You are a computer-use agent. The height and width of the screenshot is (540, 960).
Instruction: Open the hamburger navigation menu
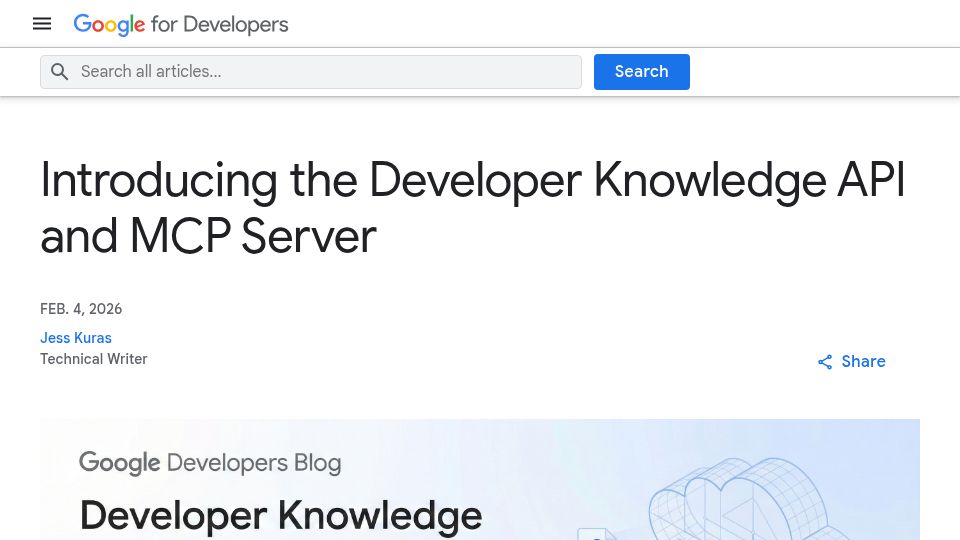42,24
